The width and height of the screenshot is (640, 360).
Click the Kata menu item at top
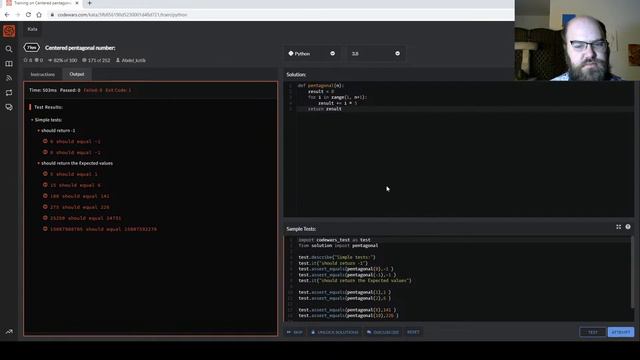click(33, 29)
